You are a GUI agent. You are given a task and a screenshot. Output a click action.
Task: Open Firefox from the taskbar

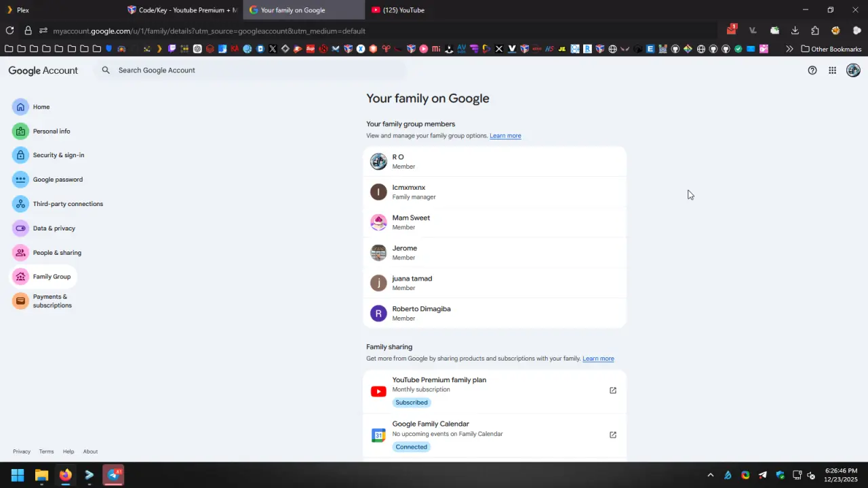(x=65, y=475)
